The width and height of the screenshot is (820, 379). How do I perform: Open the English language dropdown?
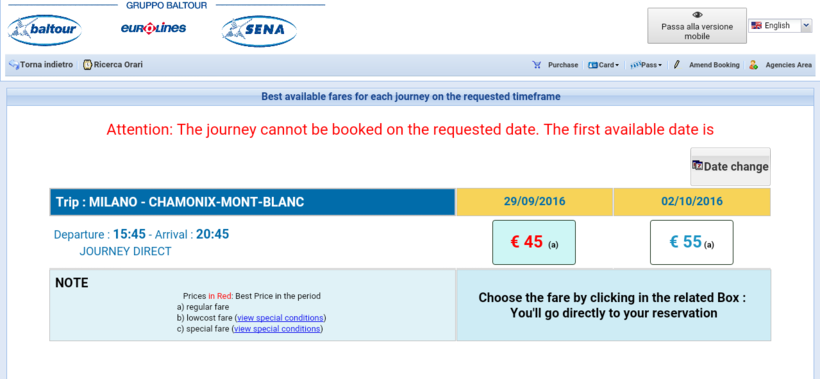tap(780, 26)
